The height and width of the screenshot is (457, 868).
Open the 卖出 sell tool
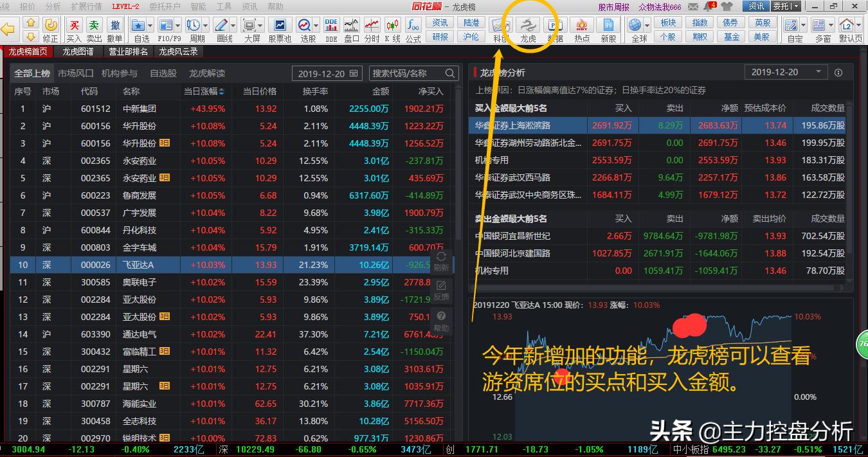pos(95,25)
